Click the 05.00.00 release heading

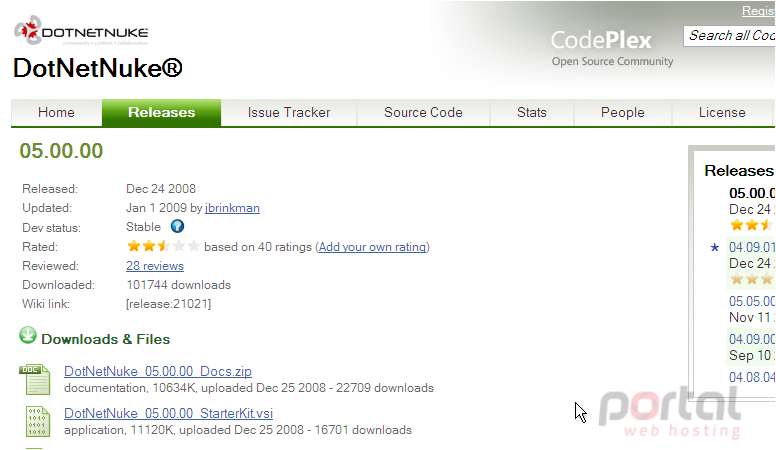click(x=61, y=151)
